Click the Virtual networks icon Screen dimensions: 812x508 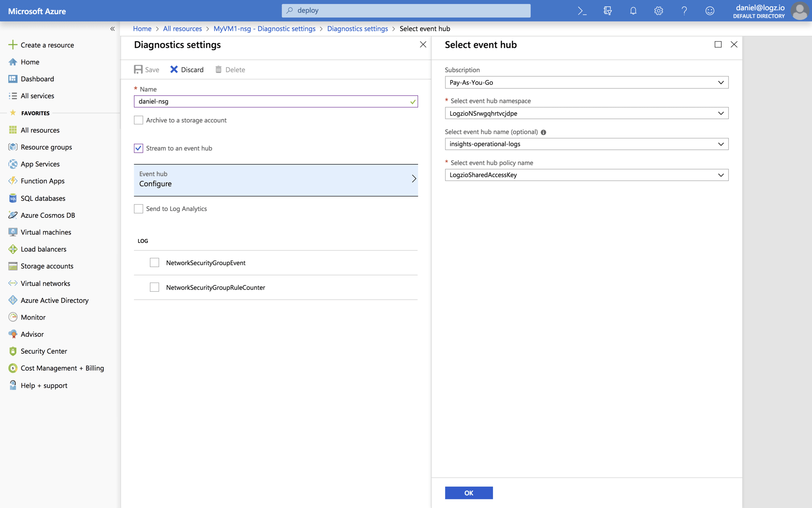click(13, 284)
